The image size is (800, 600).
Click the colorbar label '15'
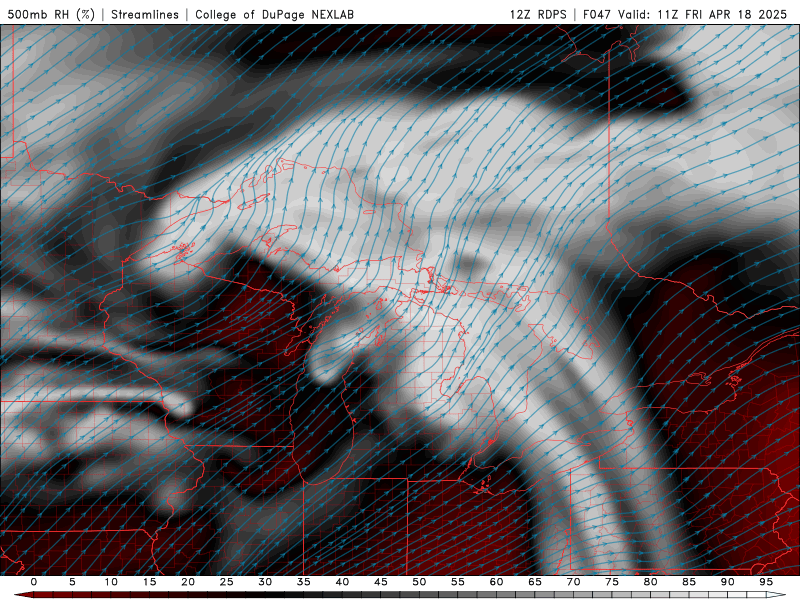coord(149,582)
